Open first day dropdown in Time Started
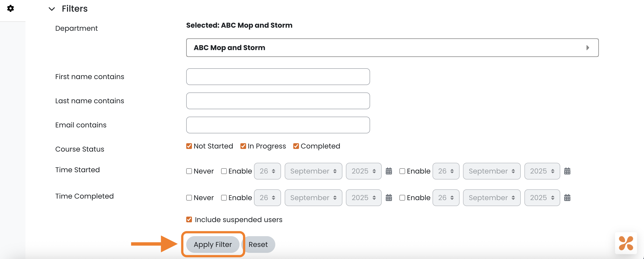The image size is (644, 259). click(x=267, y=171)
